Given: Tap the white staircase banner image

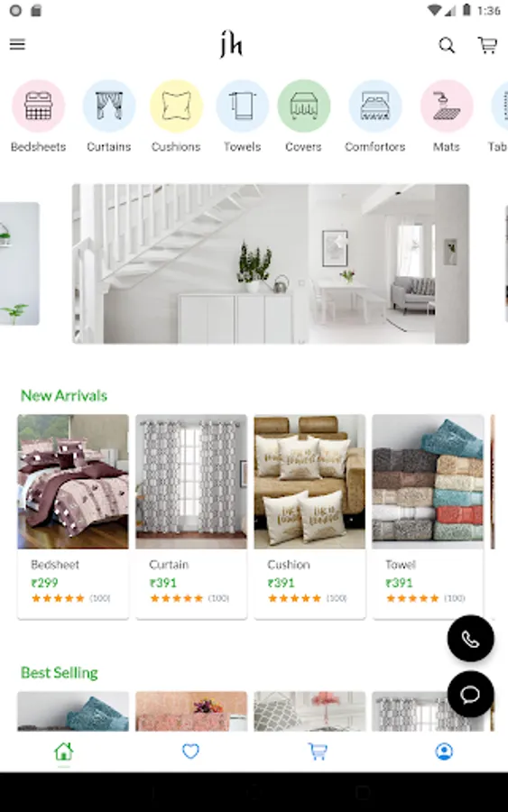Looking at the screenshot, I should click(x=271, y=263).
